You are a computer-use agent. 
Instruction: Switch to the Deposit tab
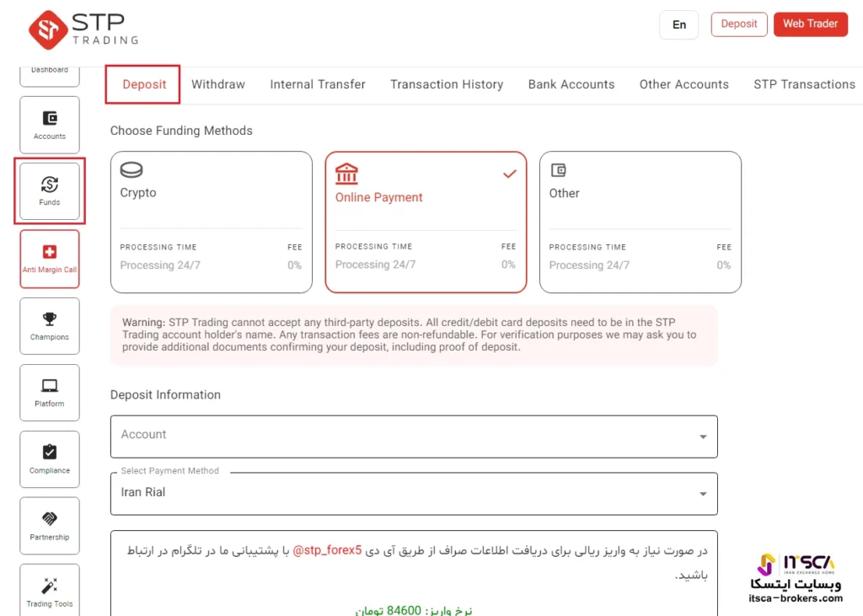tap(143, 84)
